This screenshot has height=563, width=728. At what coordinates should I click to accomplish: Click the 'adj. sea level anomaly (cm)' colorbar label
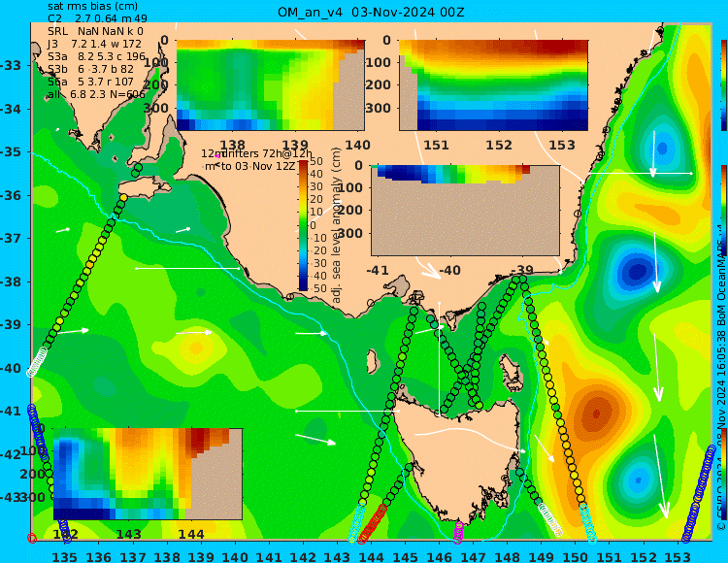pos(337,225)
